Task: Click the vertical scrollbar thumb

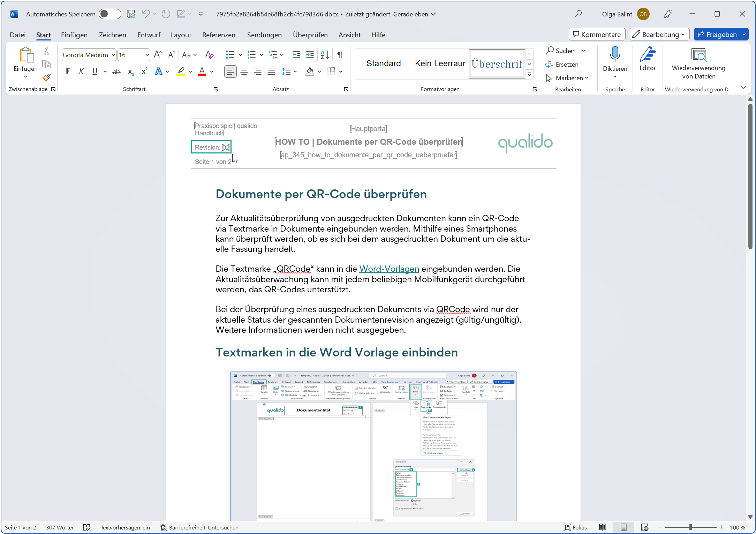Action: (750, 176)
